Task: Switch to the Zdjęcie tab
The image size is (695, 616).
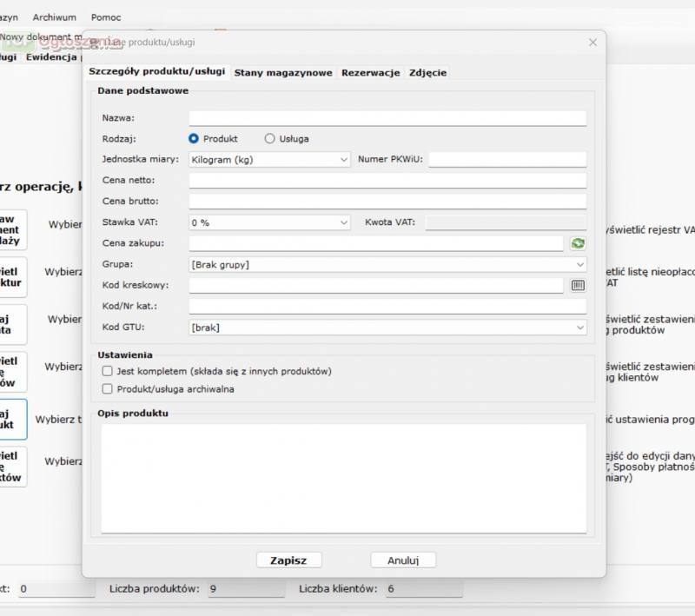Action: click(x=427, y=73)
